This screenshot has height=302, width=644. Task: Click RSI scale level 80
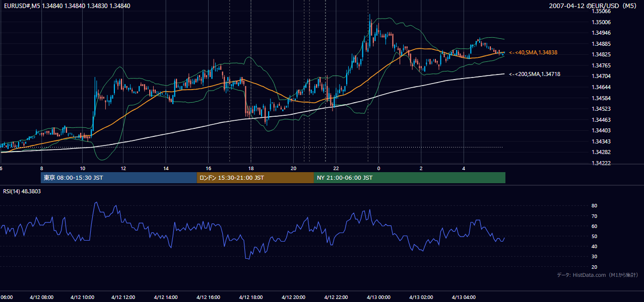[x=595, y=206]
